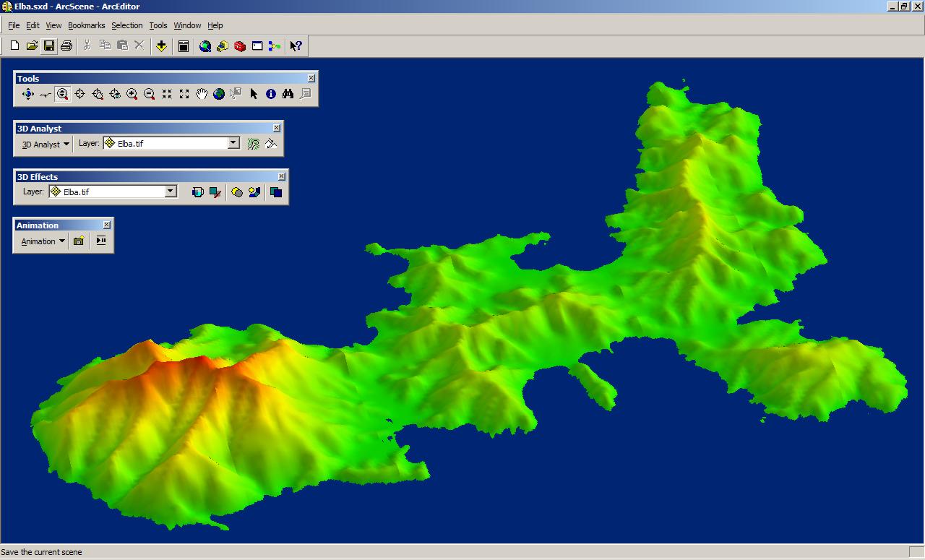Open the Command Line window
Viewport: 925px width, 560px height.
(x=257, y=46)
